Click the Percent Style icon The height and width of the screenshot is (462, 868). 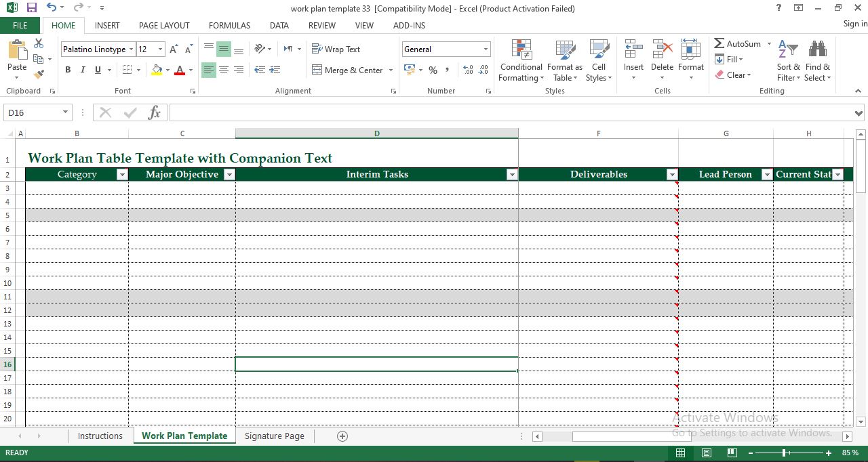click(433, 70)
